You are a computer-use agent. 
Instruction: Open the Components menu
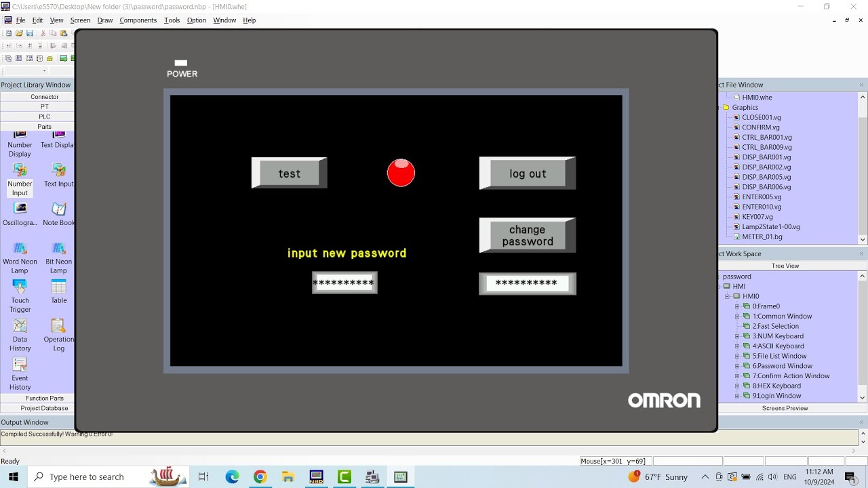(x=138, y=20)
